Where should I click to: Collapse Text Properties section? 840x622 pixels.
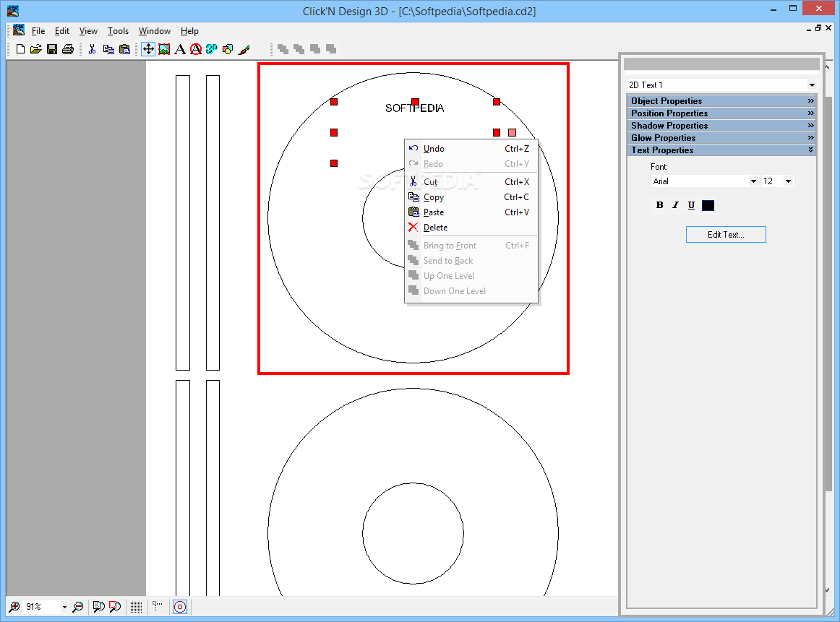[x=721, y=150]
